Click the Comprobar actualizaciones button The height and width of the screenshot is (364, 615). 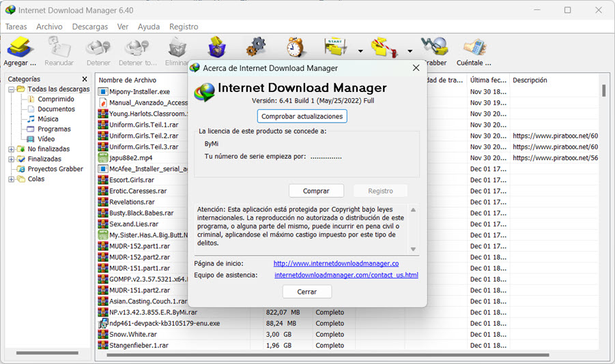point(302,117)
